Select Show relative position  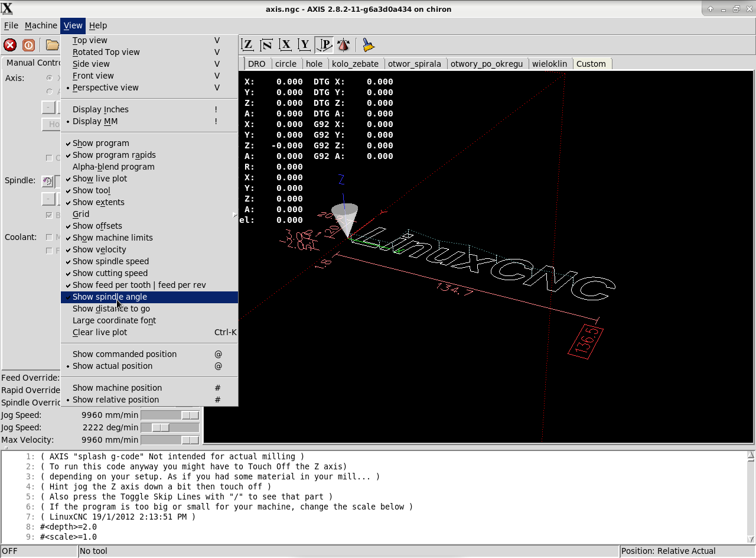point(149,400)
